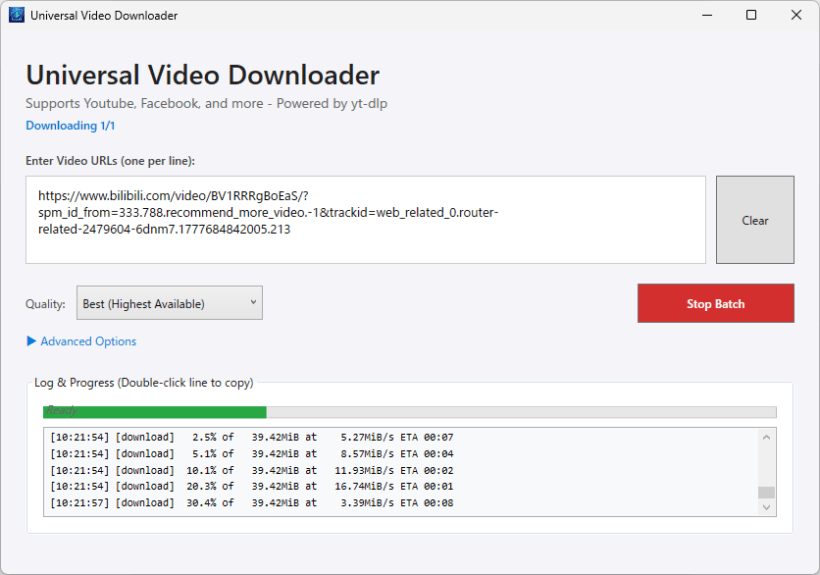Select the log line showing 2.5%
The height and width of the screenshot is (575, 820).
pyautogui.click(x=252, y=437)
